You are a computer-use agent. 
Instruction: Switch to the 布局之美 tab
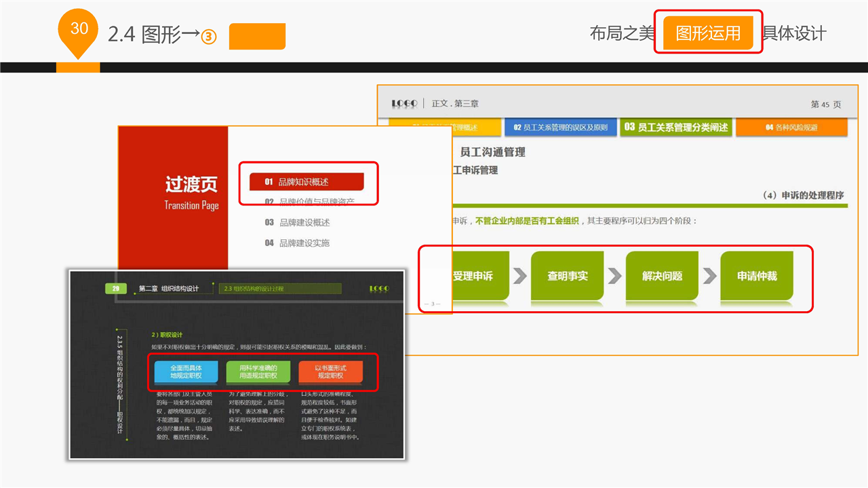(x=620, y=33)
